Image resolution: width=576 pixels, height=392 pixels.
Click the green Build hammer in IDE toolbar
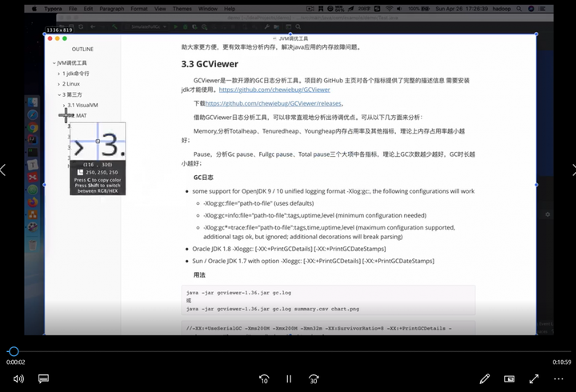click(114, 27)
